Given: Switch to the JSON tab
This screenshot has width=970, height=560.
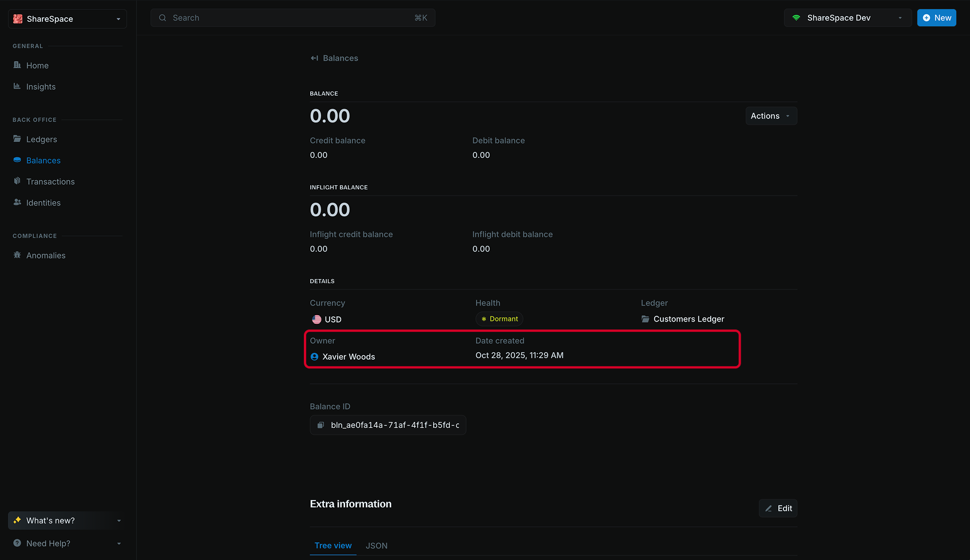Looking at the screenshot, I should (x=377, y=546).
